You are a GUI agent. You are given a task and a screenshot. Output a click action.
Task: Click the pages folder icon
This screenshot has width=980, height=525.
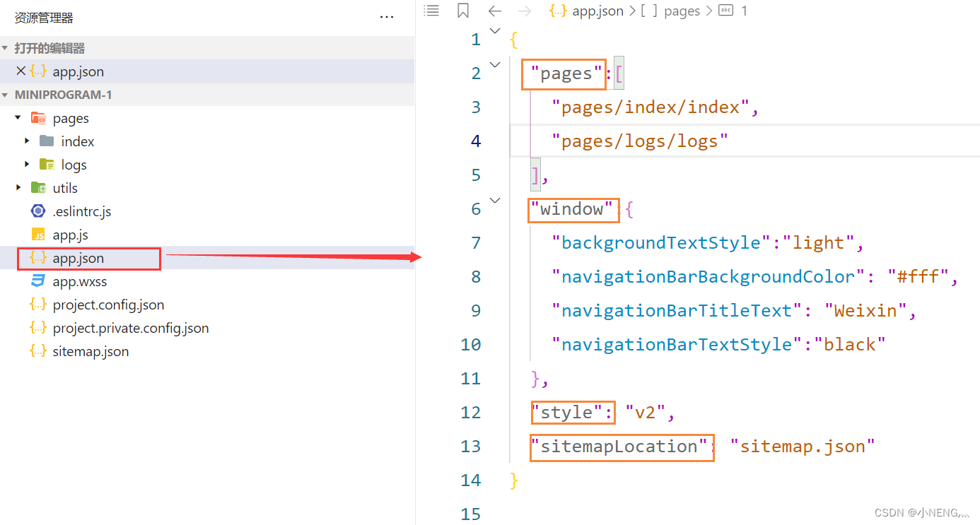tap(38, 118)
